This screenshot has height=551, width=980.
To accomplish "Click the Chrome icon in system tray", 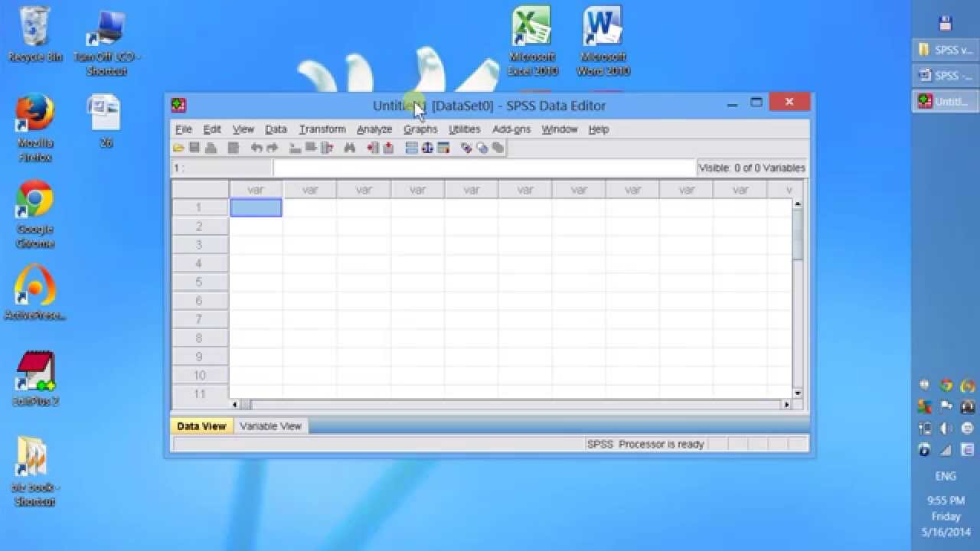I will tap(946, 386).
